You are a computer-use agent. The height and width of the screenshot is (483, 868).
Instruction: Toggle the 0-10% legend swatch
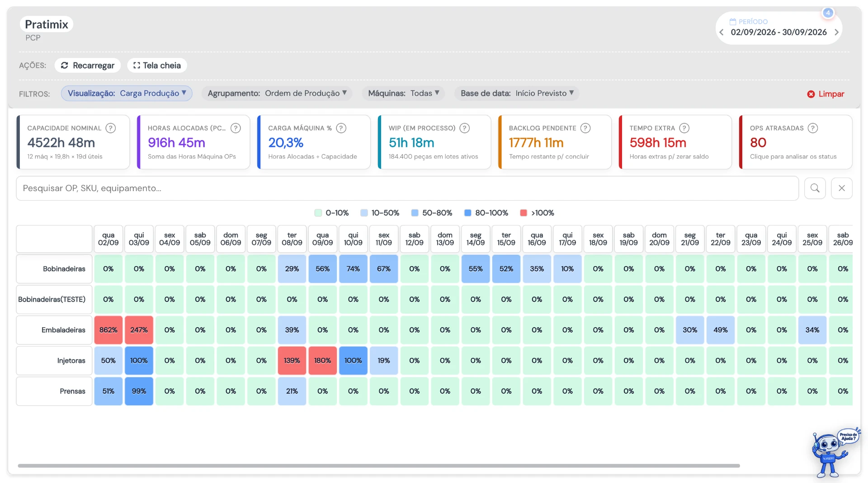pos(318,213)
